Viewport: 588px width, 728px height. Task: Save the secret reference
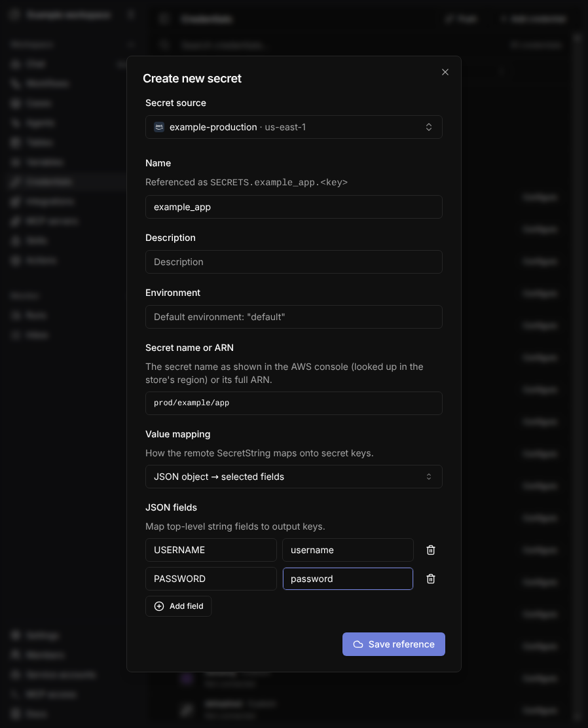pos(394,644)
